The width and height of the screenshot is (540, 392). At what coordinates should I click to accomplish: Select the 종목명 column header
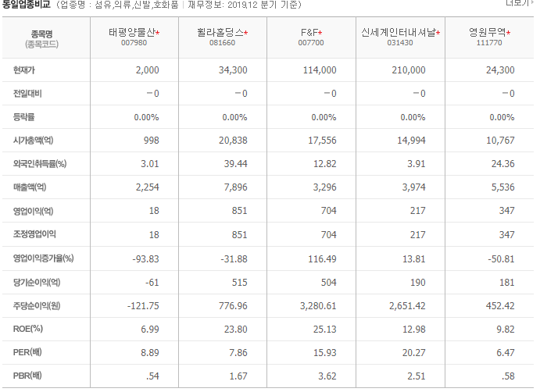pyautogui.click(x=41, y=34)
